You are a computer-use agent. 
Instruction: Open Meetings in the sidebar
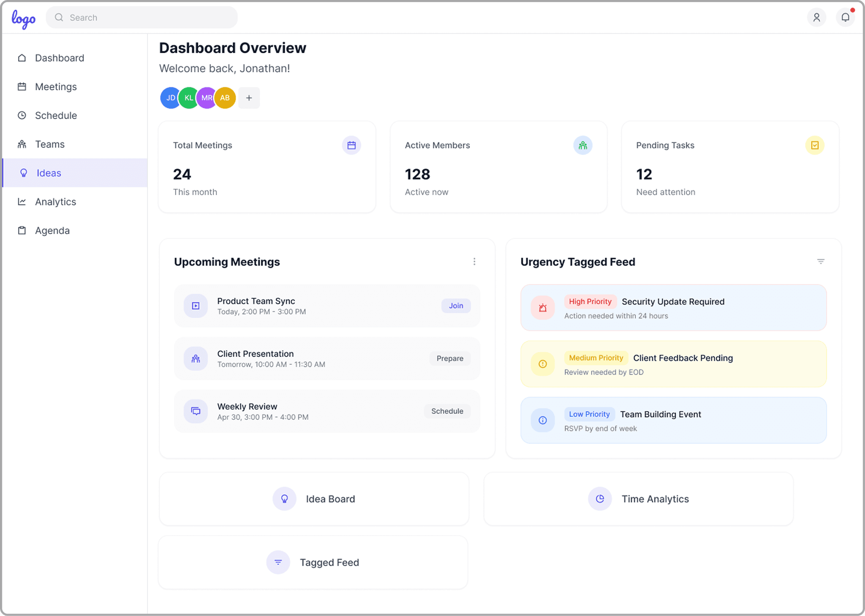coord(56,87)
